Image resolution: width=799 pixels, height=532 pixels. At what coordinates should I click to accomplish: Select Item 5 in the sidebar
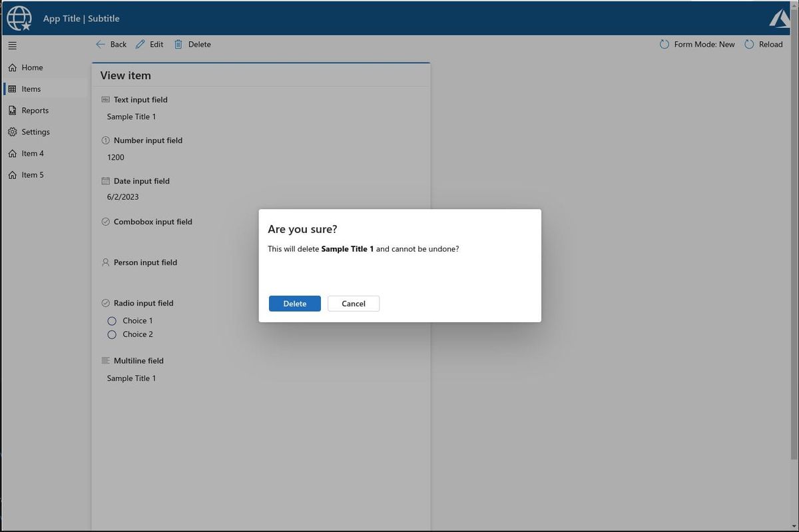[33, 174]
